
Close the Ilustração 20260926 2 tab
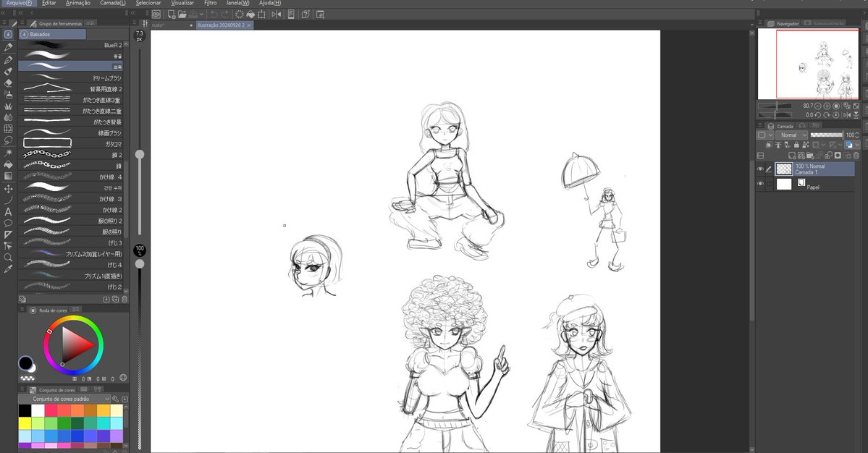[249, 25]
